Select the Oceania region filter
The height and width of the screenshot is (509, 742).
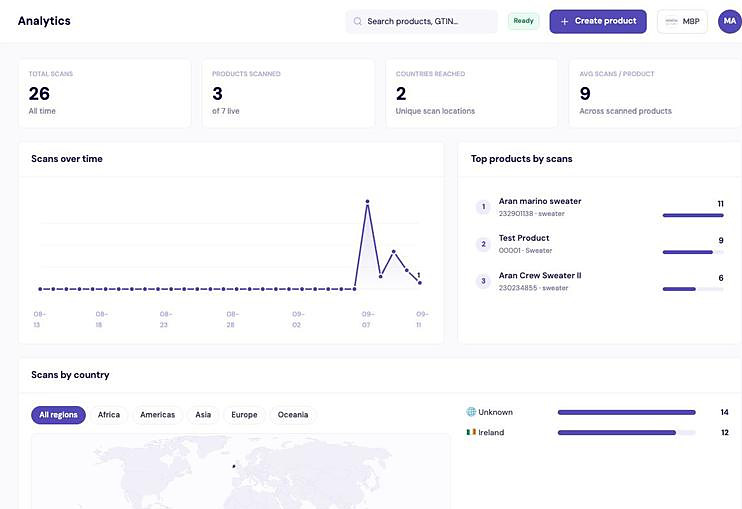coord(293,415)
